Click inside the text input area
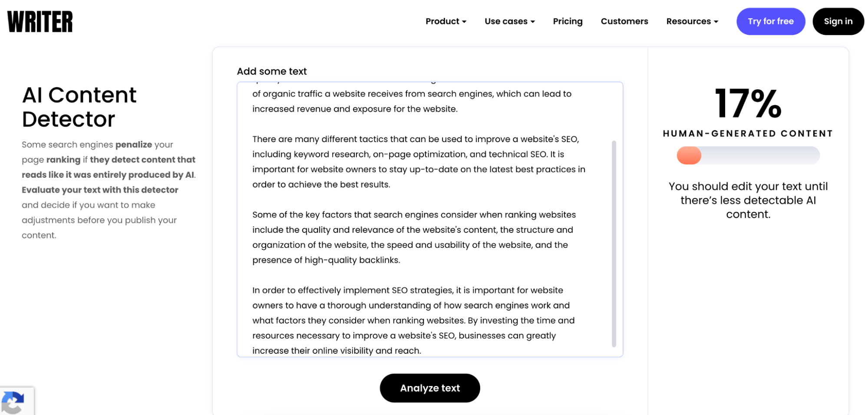Viewport: 868px width, 415px height. (430, 219)
